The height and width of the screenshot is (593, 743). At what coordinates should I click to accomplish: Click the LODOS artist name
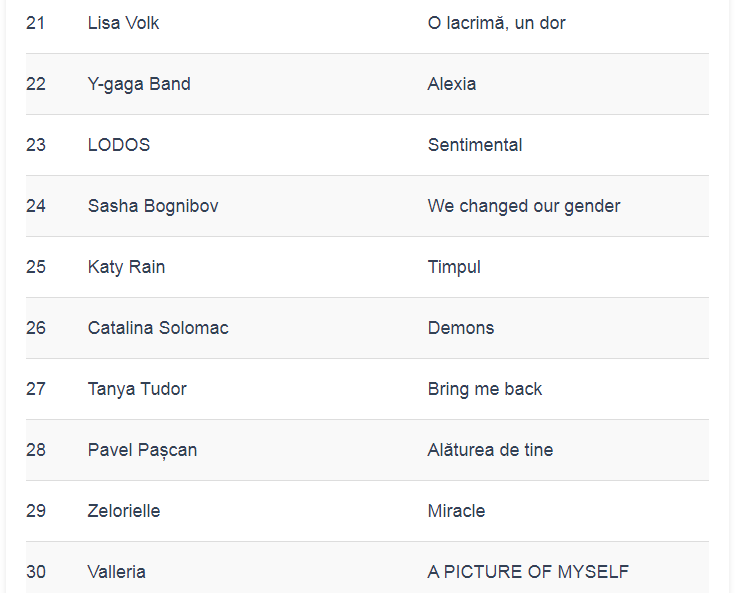click(x=119, y=145)
